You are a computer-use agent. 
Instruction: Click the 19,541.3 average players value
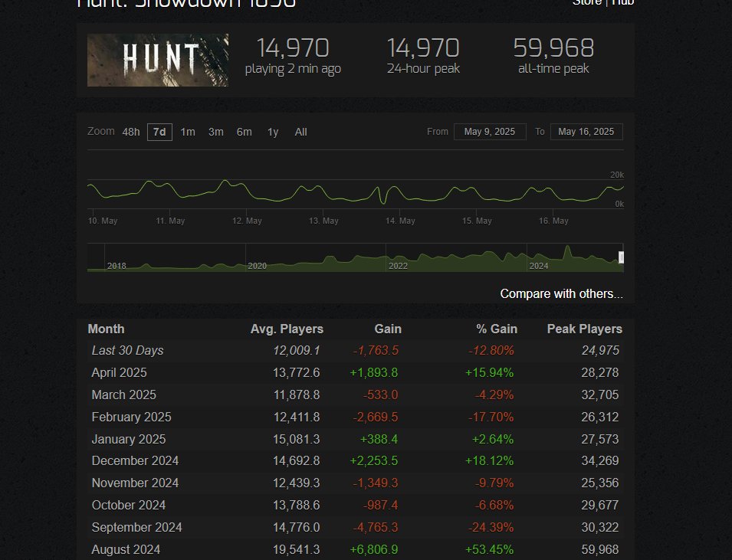[x=297, y=549]
